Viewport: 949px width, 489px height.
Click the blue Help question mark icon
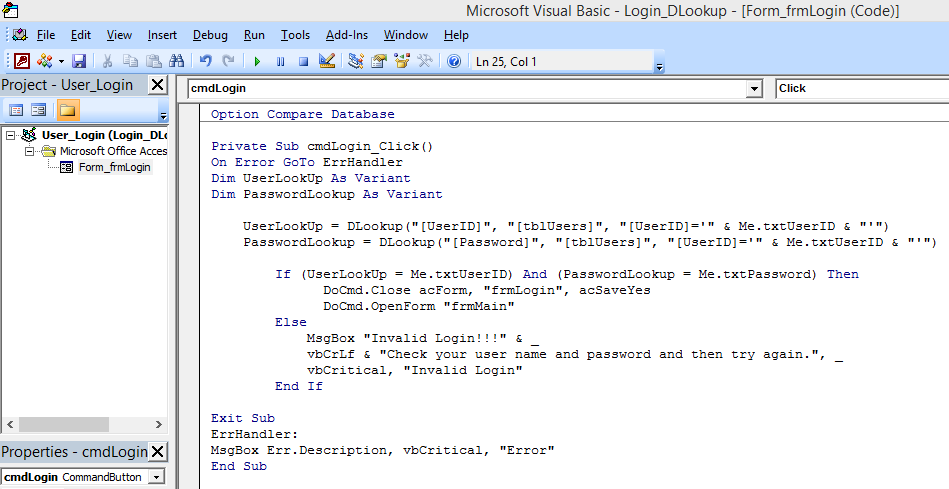(454, 61)
